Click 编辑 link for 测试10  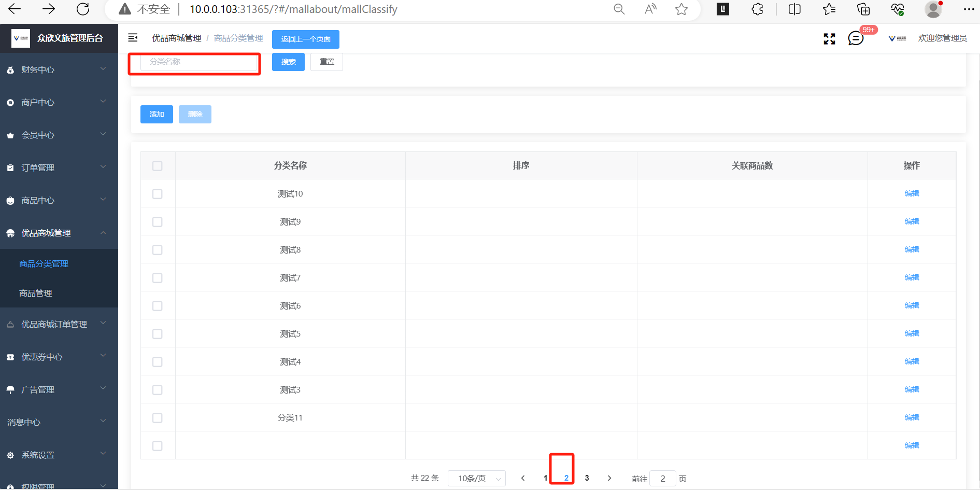click(912, 193)
